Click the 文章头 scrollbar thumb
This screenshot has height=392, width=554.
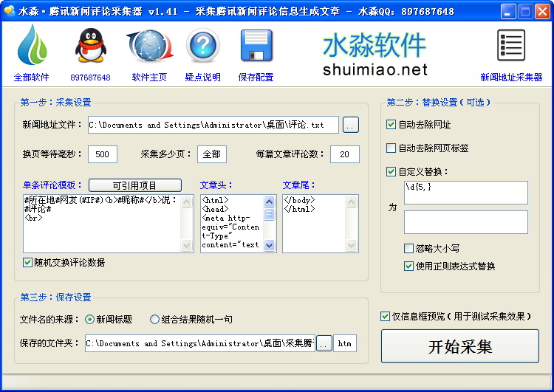coord(269,214)
